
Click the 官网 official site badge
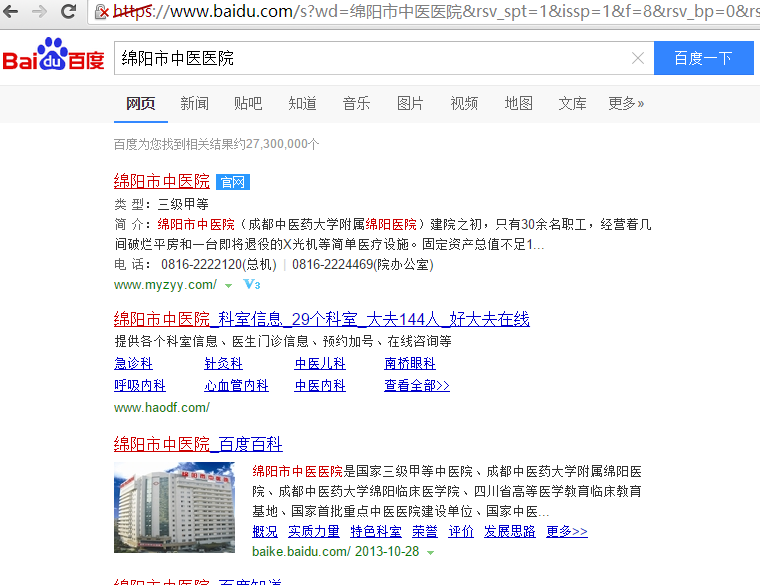[233, 182]
